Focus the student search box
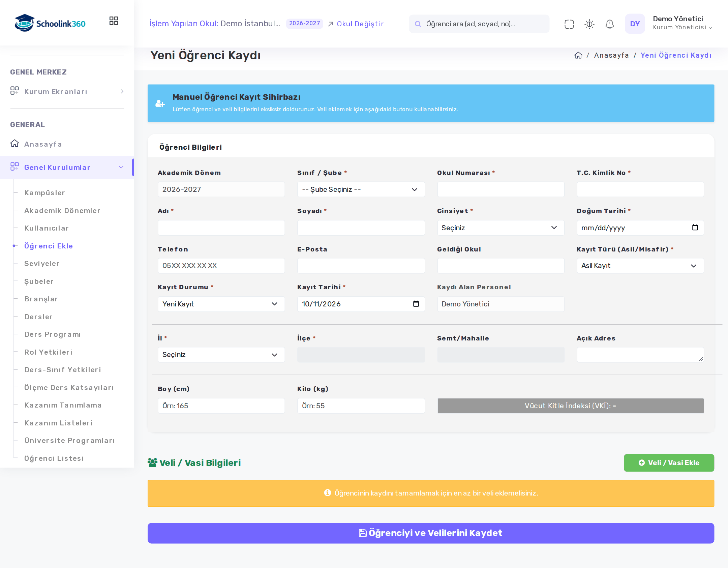This screenshot has width=728, height=568. point(479,24)
